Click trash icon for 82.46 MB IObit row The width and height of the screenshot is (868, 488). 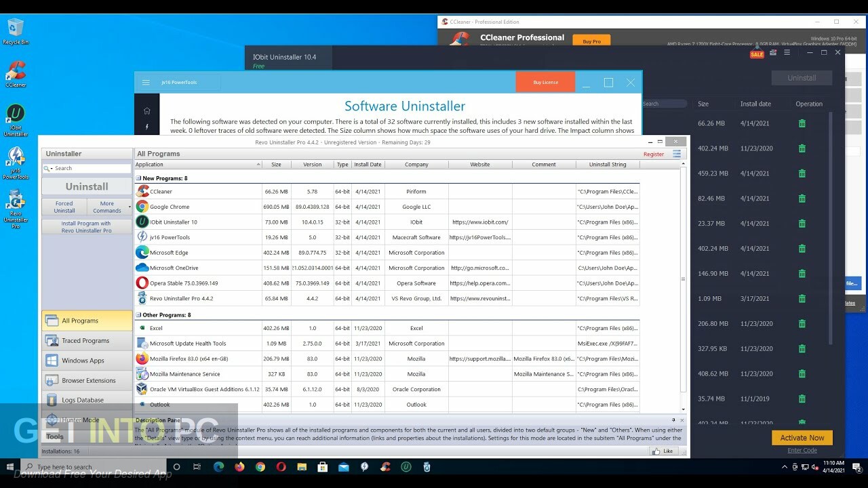pos(802,199)
